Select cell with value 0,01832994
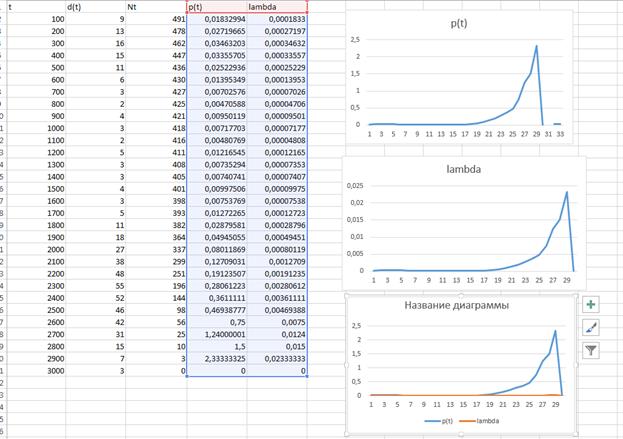The image size is (623, 439). click(x=217, y=19)
